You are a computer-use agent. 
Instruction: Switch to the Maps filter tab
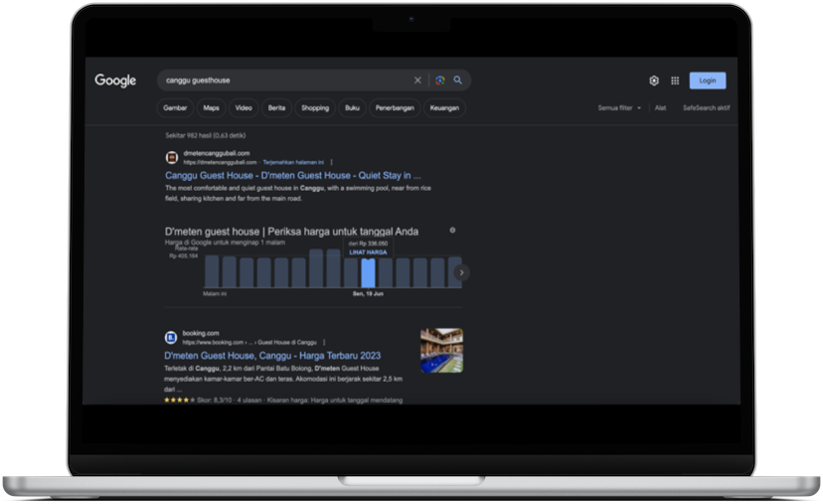211,108
